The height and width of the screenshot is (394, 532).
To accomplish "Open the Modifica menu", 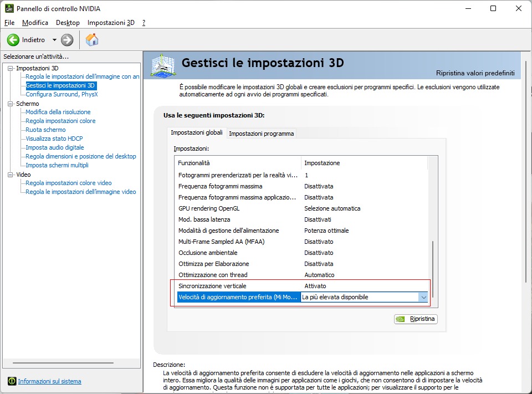I will pyautogui.click(x=35, y=23).
